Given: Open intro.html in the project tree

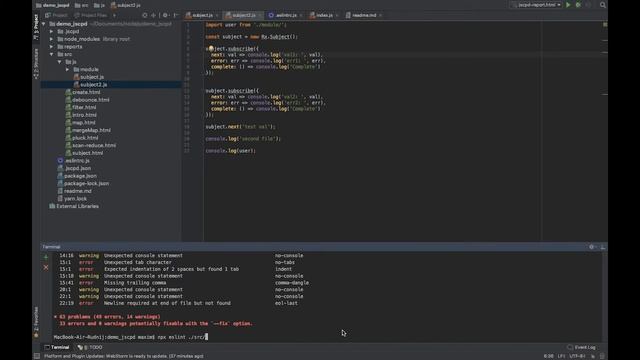Looking at the screenshot, I should coord(81,115).
